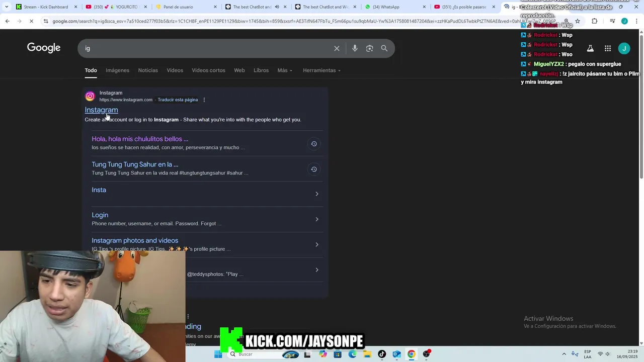Switch to the WhatsApp browser tab
The height and width of the screenshot is (362, 644).
pyautogui.click(x=395, y=7)
